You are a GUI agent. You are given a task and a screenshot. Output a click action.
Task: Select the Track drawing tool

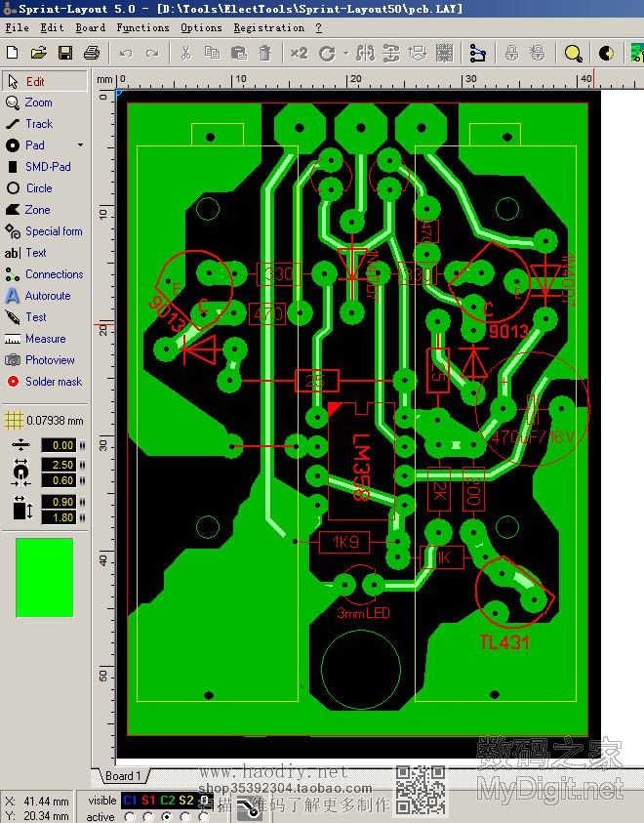click(39, 124)
